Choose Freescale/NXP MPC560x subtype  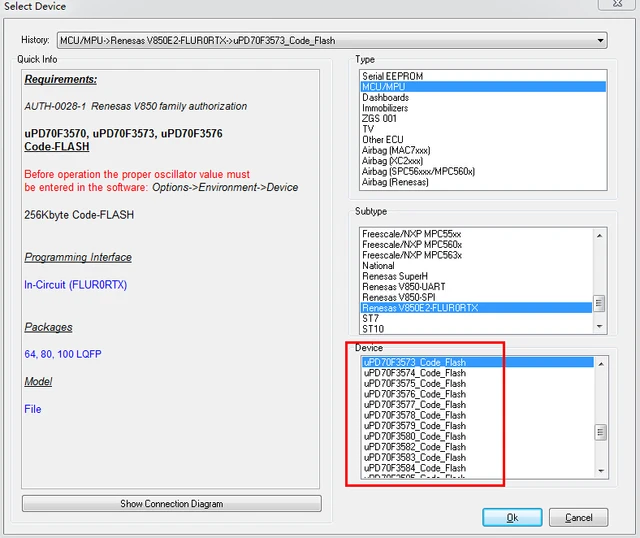point(476,245)
